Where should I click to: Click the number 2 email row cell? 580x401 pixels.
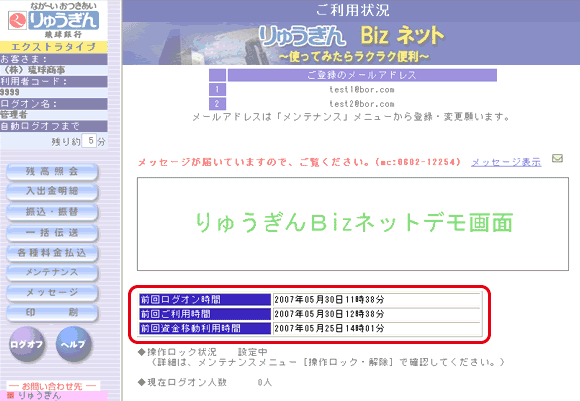[x=217, y=104]
